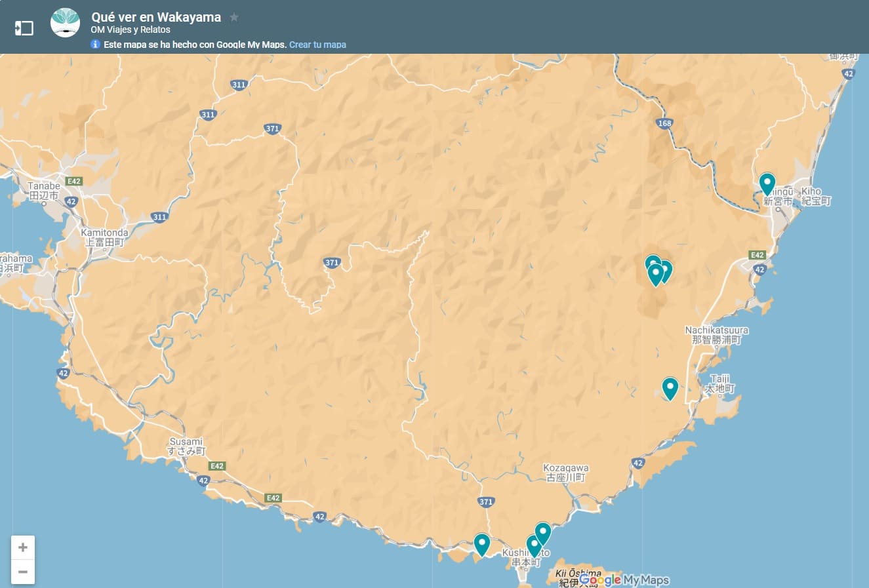Click the Tanabe city label
The height and width of the screenshot is (588, 869).
(44, 191)
